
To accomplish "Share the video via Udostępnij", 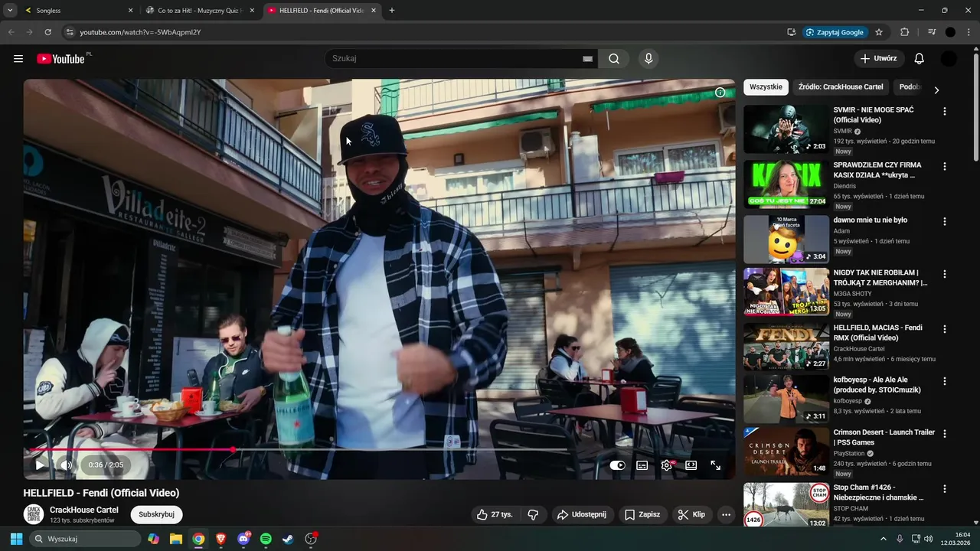I will point(581,514).
